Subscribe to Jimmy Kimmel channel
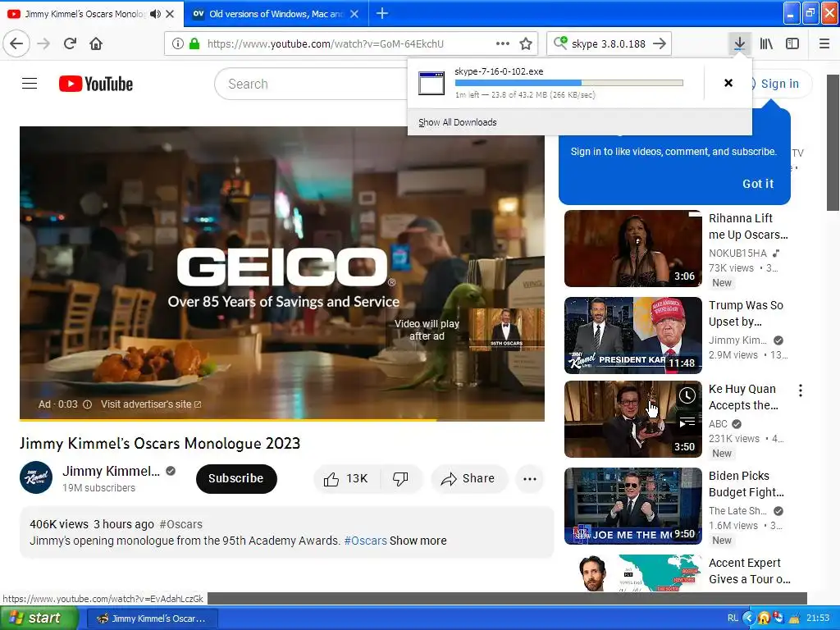 pyautogui.click(x=236, y=478)
